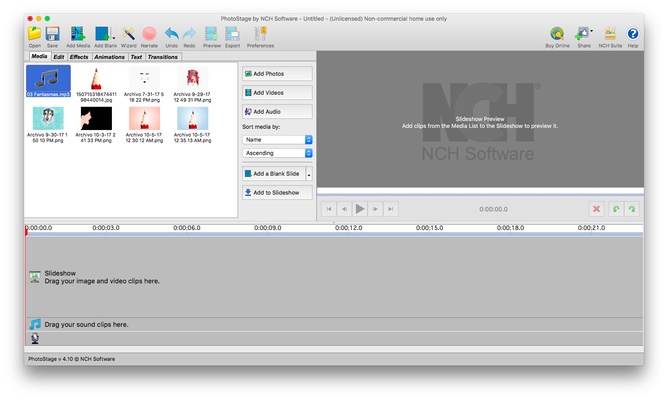This screenshot has width=668, height=400.
Task: Select the 03 Fantasmas.mp3 audio clip
Action: pos(48,81)
